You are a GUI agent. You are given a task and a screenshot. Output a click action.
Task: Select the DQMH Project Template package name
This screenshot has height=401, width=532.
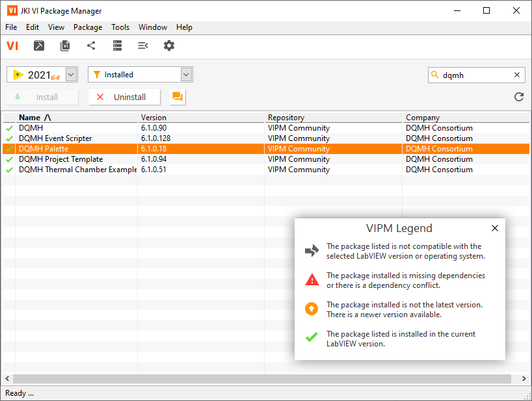[60, 159]
